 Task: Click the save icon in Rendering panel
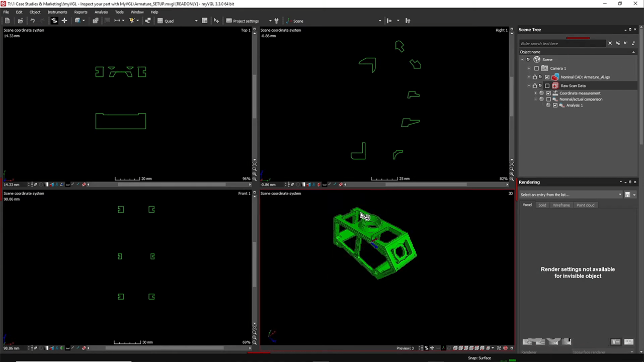point(627,195)
